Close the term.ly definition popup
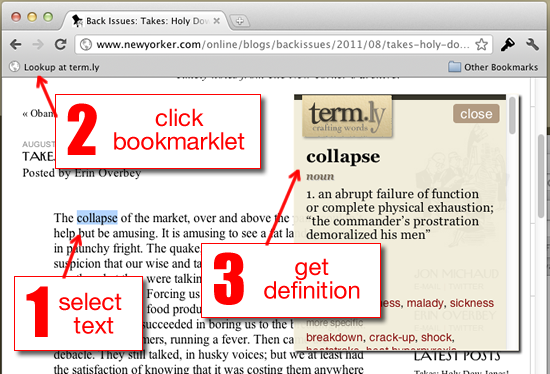This screenshot has width=550, height=374. point(476,114)
